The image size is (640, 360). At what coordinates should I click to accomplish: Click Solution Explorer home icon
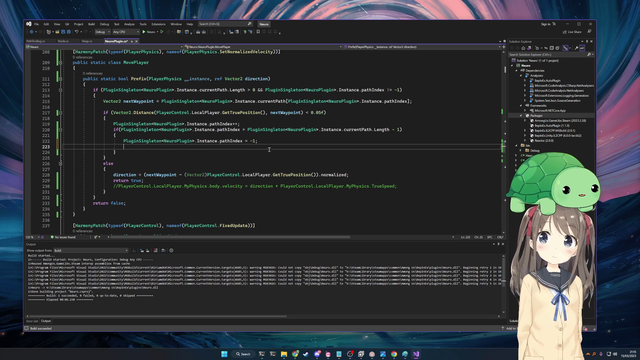[523, 48]
